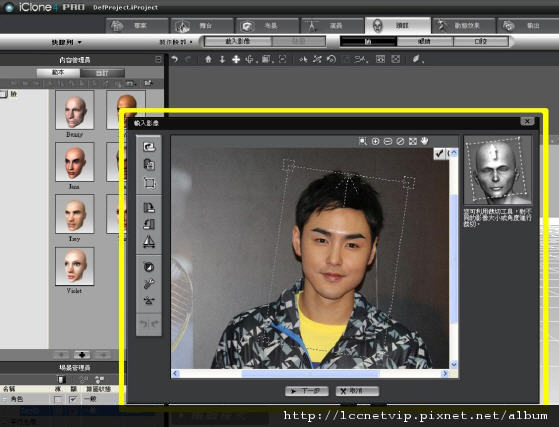The image size is (559, 427).
Task: Click the zoom in magnifier icon
Action: click(375, 142)
